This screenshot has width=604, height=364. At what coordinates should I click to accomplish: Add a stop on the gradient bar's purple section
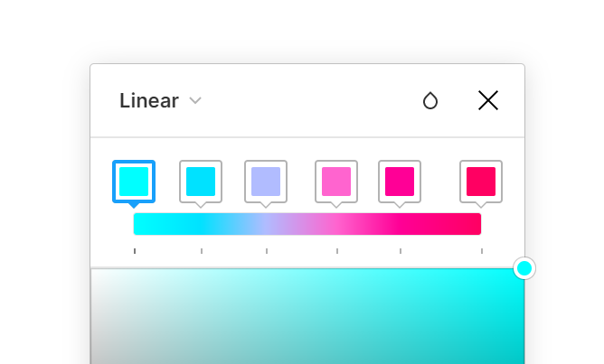(293, 224)
